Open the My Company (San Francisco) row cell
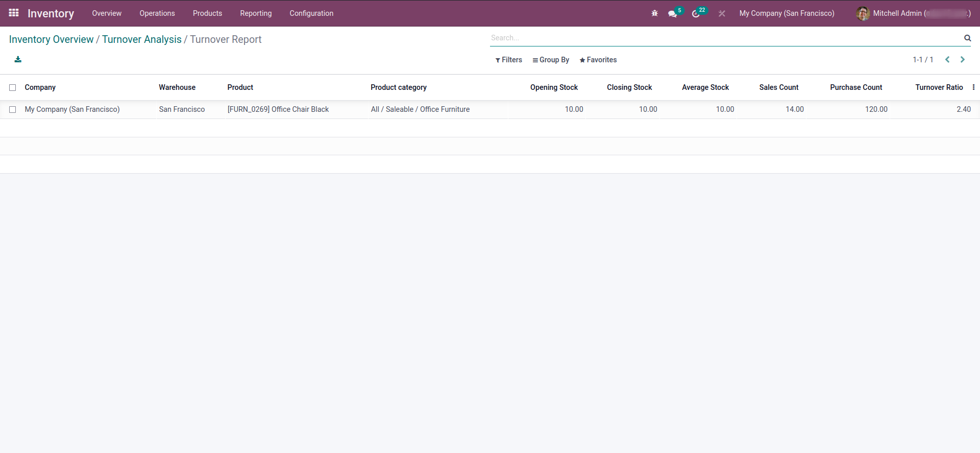Image resolution: width=980 pixels, height=453 pixels. point(72,109)
